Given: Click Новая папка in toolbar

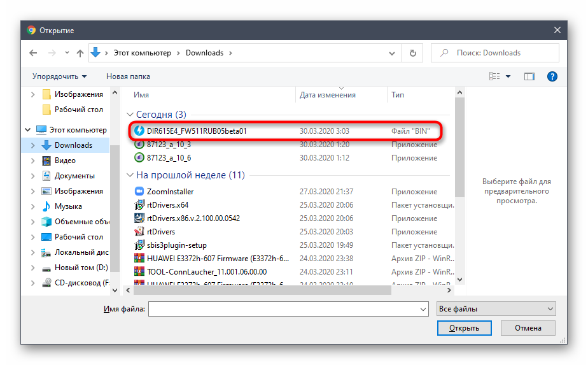Looking at the screenshot, I should pyautogui.click(x=128, y=76).
